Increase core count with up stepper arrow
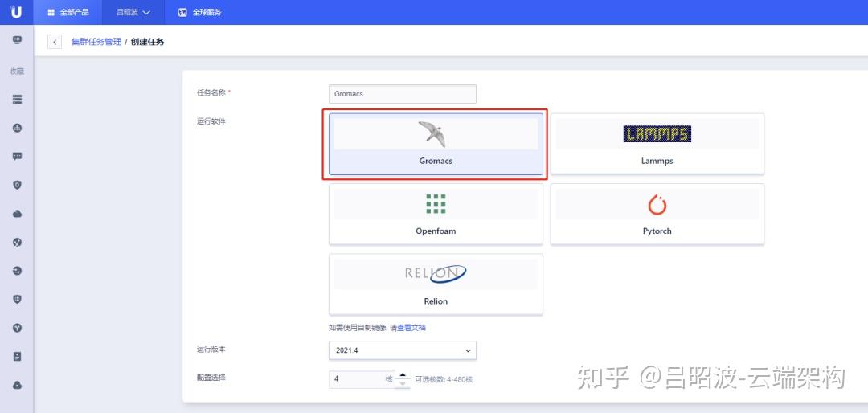Image resolution: width=868 pixels, height=413 pixels. pos(403,375)
